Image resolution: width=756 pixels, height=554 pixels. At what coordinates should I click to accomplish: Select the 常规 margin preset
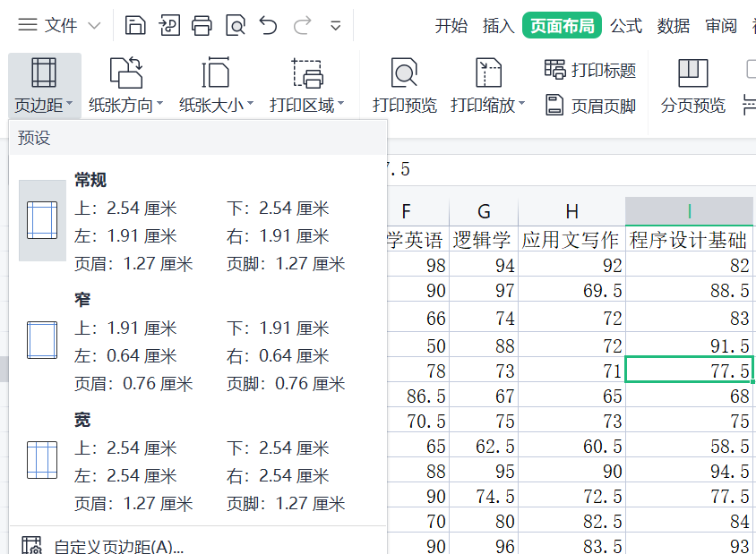198,221
